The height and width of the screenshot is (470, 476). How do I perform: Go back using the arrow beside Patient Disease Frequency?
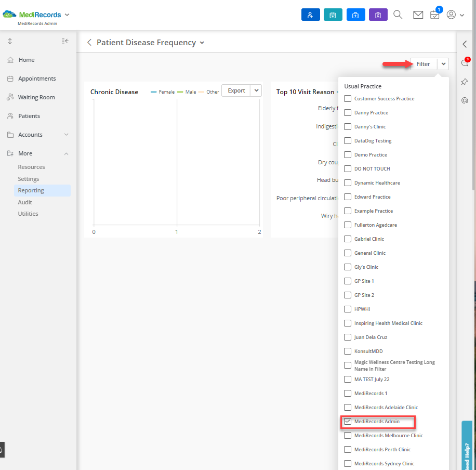tap(89, 43)
